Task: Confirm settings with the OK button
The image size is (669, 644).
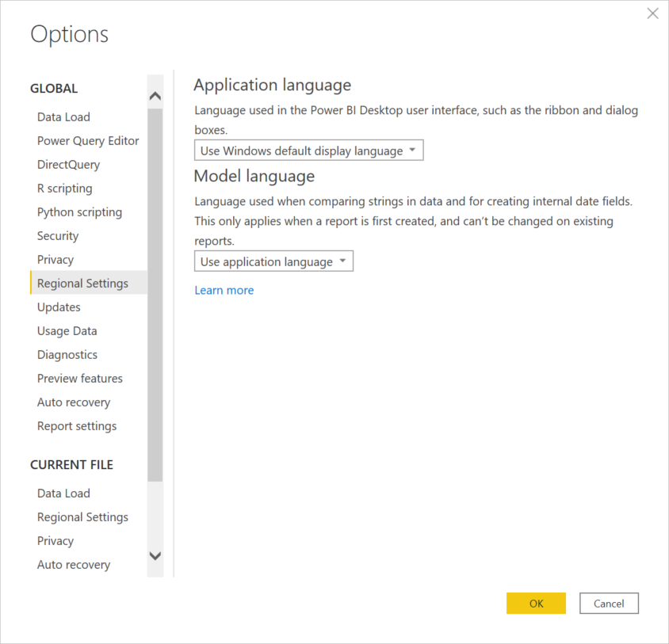Action: click(x=536, y=603)
